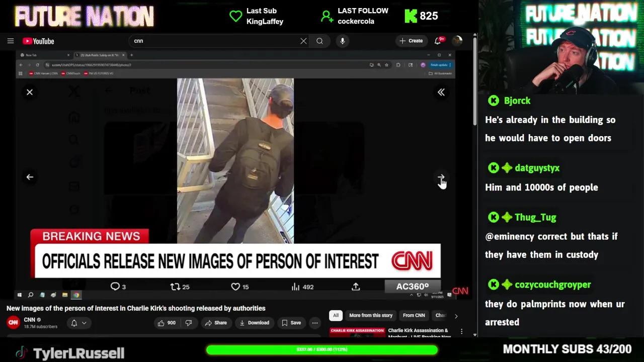Click cozycouchgroyper username in chat
644x362 pixels.
pyautogui.click(x=552, y=285)
